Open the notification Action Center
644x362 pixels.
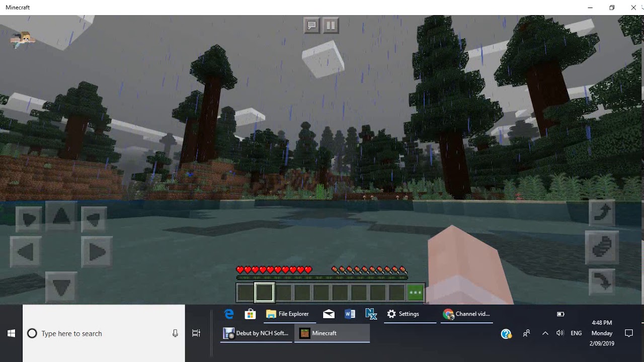pyautogui.click(x=628, y=333)
